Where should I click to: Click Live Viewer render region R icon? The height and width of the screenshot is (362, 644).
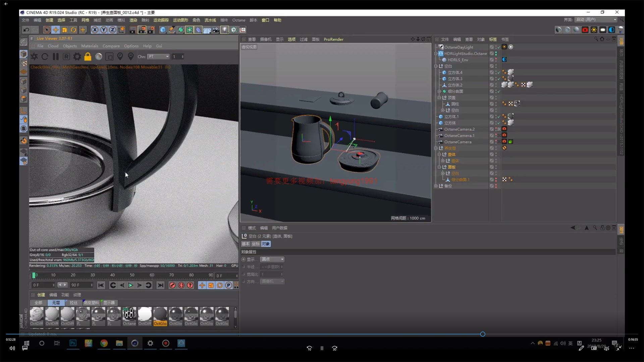pyautogui.click(x=66, y=57)
